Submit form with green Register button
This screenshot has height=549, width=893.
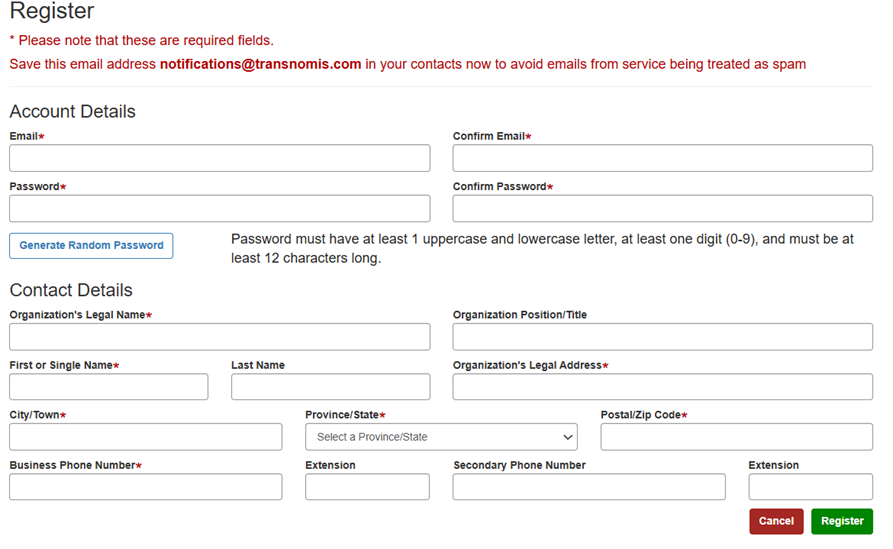[841, 521]
